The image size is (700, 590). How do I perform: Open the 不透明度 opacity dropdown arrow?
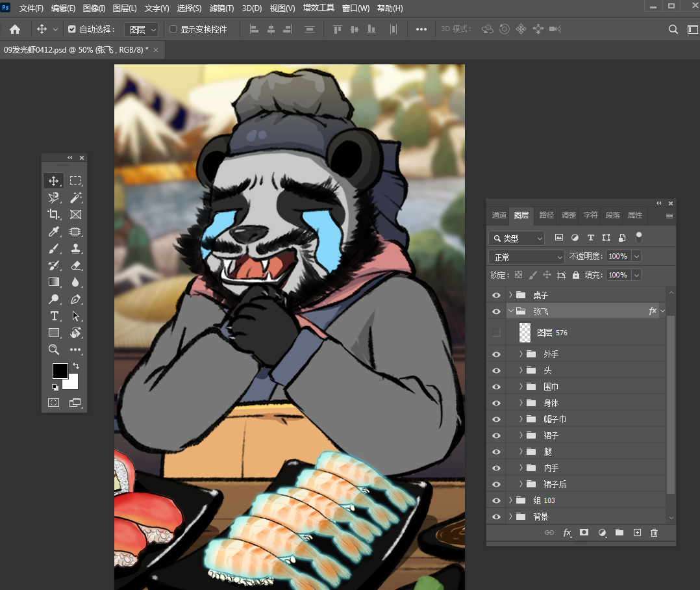[x=636, y=257]
